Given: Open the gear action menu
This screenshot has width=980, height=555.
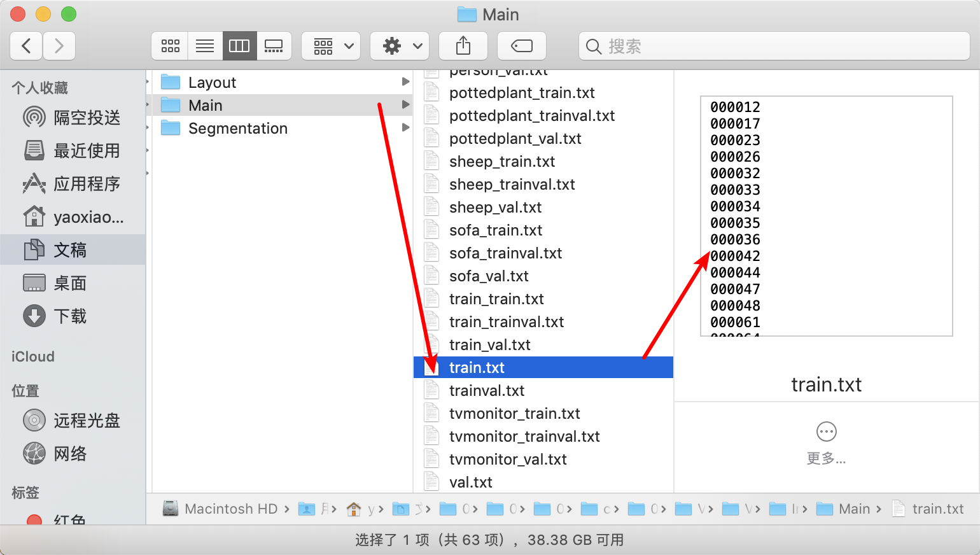Looking at the screenshot, I should tap(400, 46).
